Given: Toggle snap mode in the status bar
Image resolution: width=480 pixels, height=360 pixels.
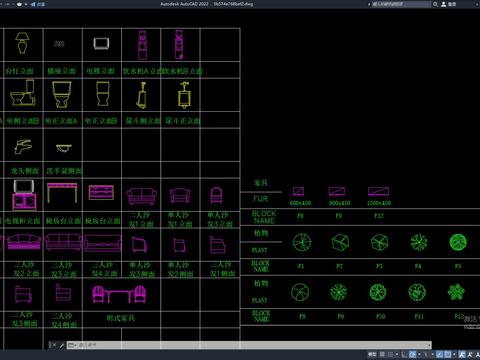Looking at the screenshot, I should (391, 354).
